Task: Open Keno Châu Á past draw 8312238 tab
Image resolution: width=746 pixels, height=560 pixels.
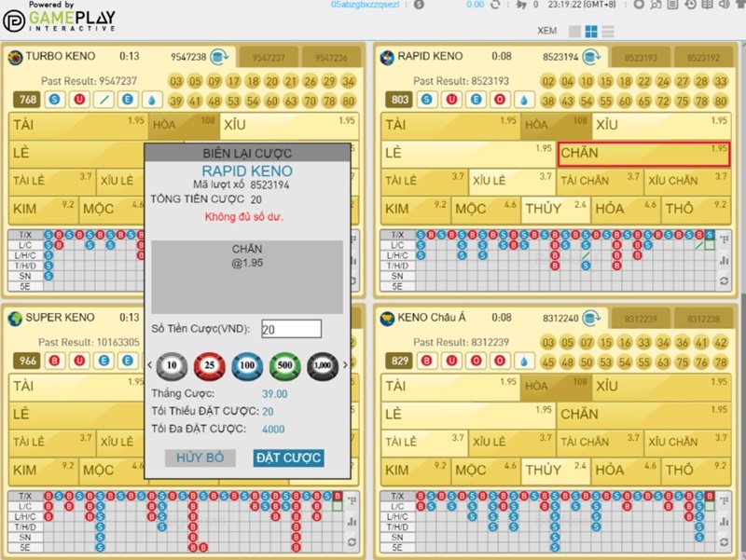Action: (703, 319)
